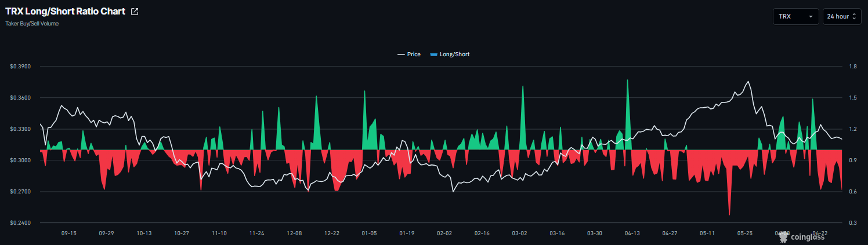The height and width of the screenshot is (245, 868).
Task: Open the TRX coin dropdown
Action: pyautogui.click(x=795, y=16)
